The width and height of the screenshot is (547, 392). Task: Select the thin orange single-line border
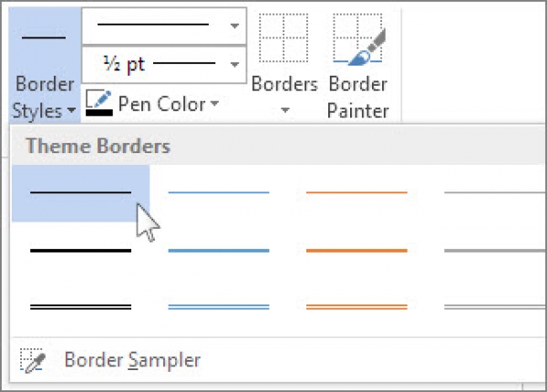click(x=356, y=193)
